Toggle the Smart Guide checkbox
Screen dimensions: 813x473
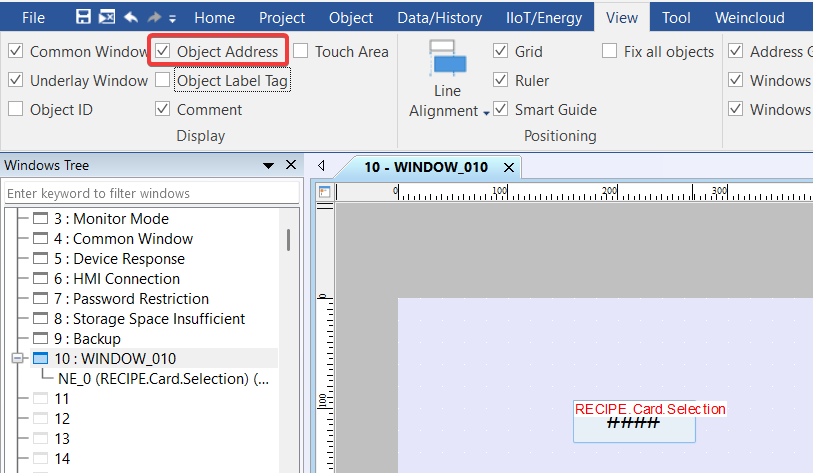point(501,109)
